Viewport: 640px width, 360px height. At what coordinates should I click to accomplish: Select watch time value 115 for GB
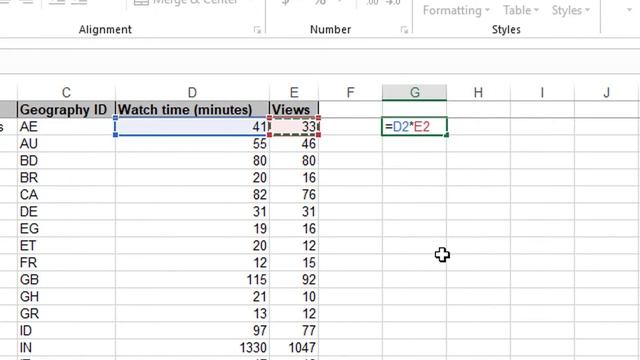[192, 280]
